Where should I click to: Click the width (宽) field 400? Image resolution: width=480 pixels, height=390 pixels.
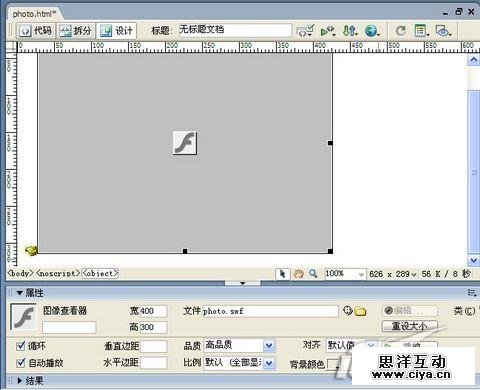153,311
